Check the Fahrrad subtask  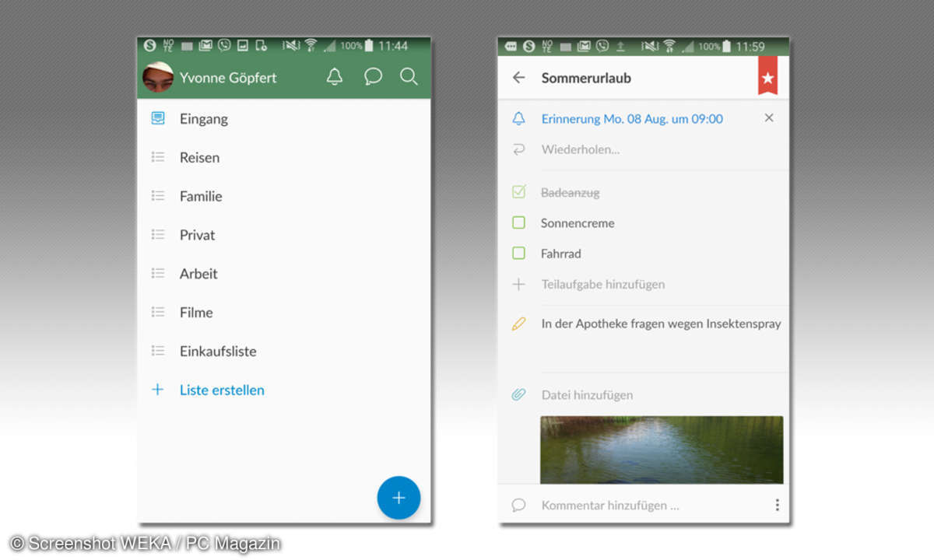tap(518, 253)
